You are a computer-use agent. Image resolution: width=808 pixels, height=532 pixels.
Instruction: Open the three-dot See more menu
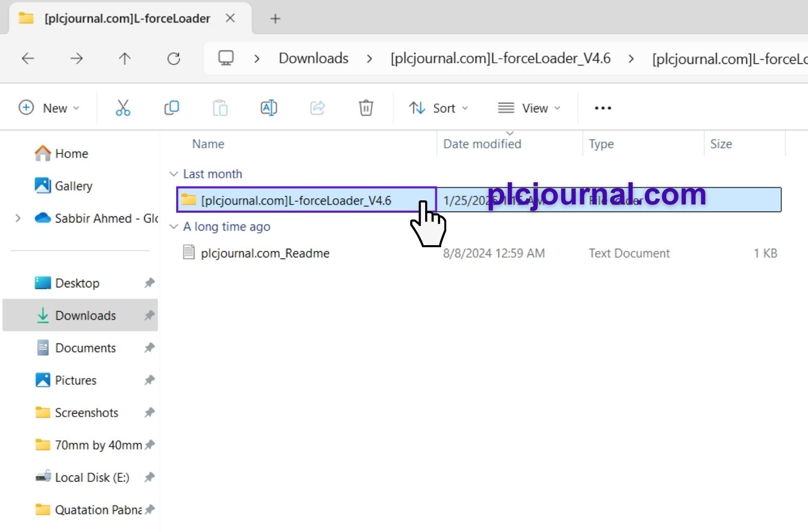coord(603,108)
